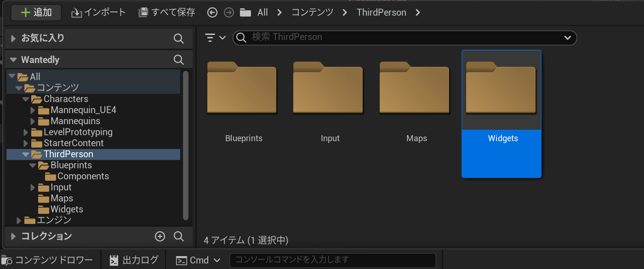Collapse the Characters folder in tree
This screenshot has height=269, width=644.
[x=26, y=99]
